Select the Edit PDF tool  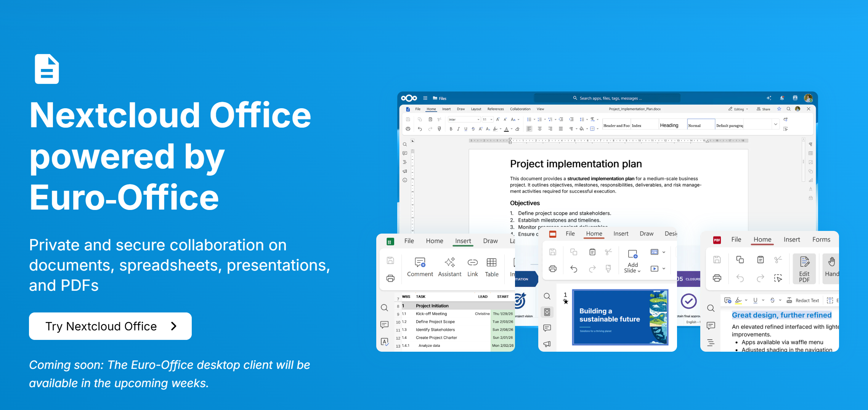[x=804, y=269]
